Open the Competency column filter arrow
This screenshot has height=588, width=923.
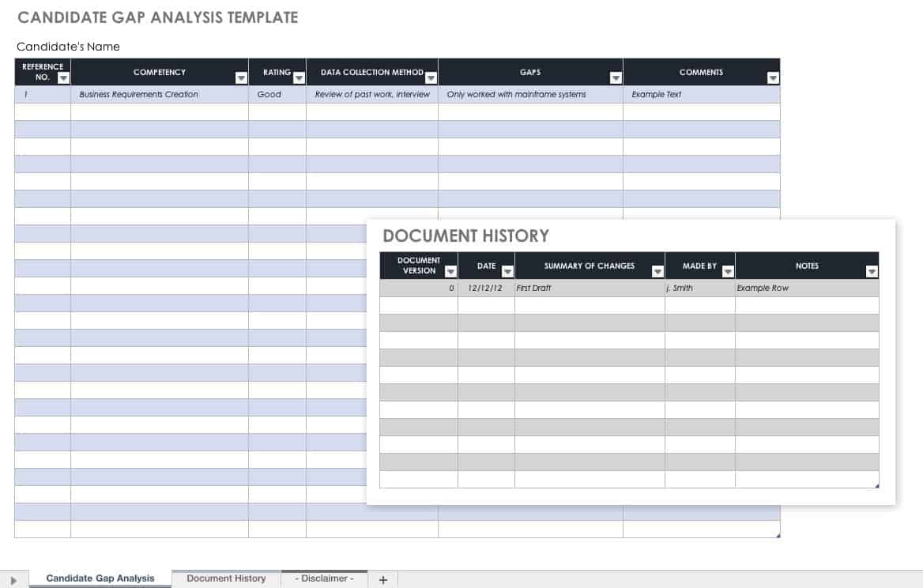(241, 78)
